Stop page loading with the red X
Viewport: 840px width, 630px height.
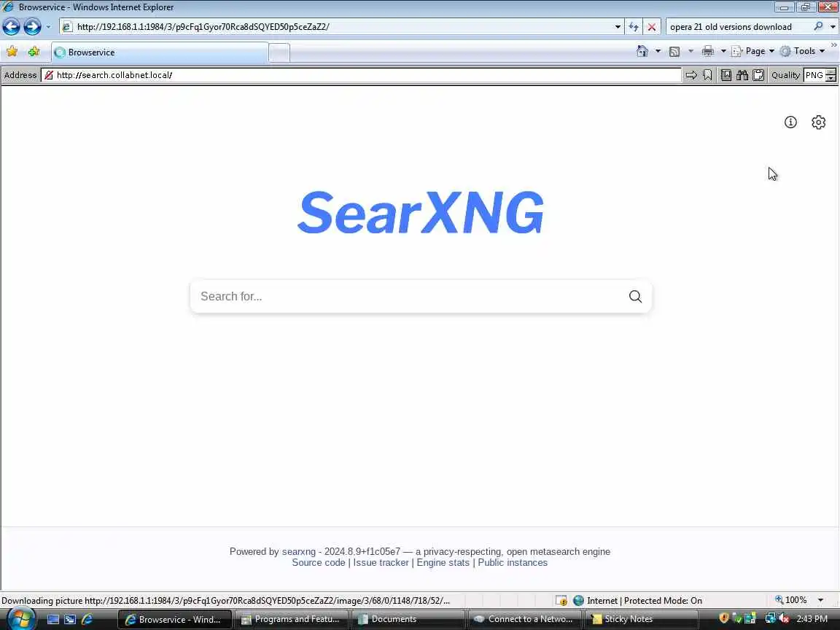pyautogui.click(x=651, y=27)
